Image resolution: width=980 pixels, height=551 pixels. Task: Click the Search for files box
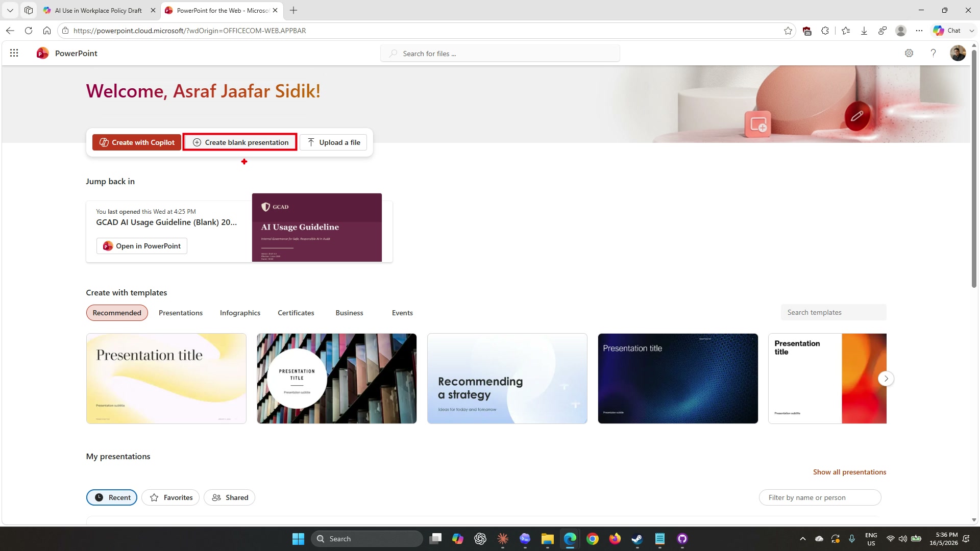tap(500, 54)
